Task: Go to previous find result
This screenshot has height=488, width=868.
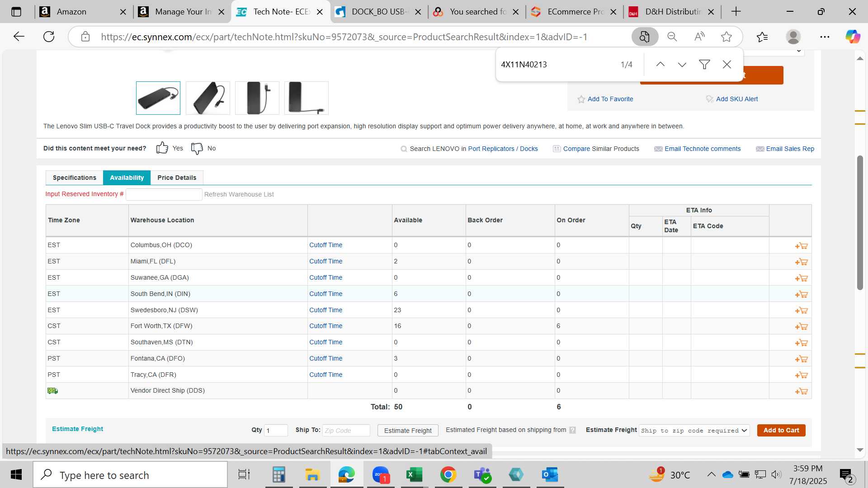Action: [x=660, y=65]
